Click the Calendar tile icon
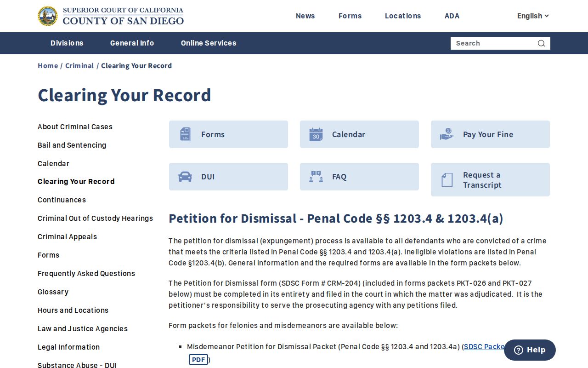 [x=316, y=134]
